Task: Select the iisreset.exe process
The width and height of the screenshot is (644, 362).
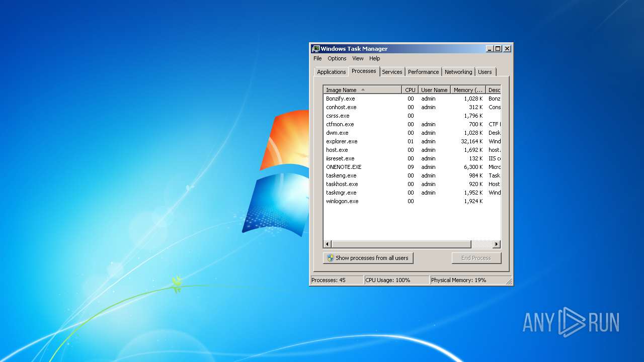Action: click(x=412, y=158)
